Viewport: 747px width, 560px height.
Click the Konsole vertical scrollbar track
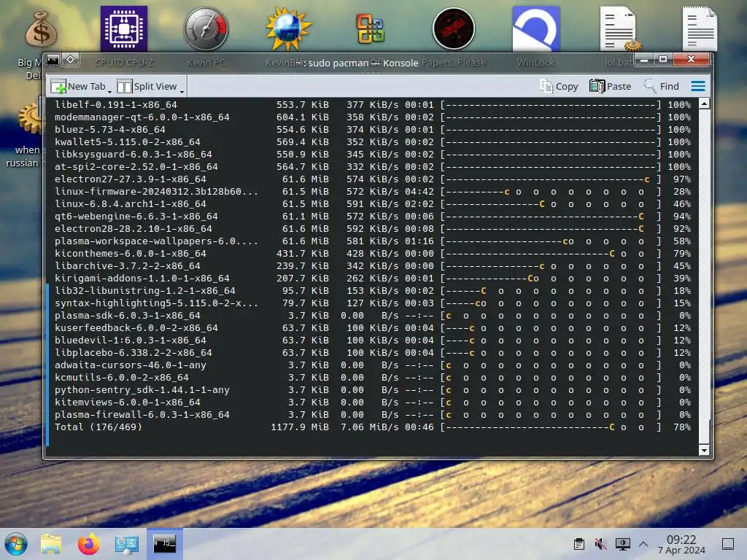pyautogui.click(x=704, y=276)
